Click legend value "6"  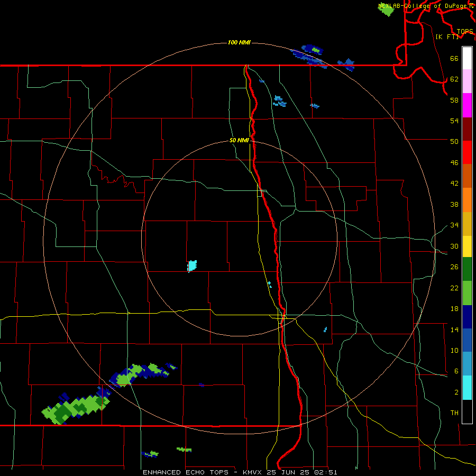[x=456, y=371]
